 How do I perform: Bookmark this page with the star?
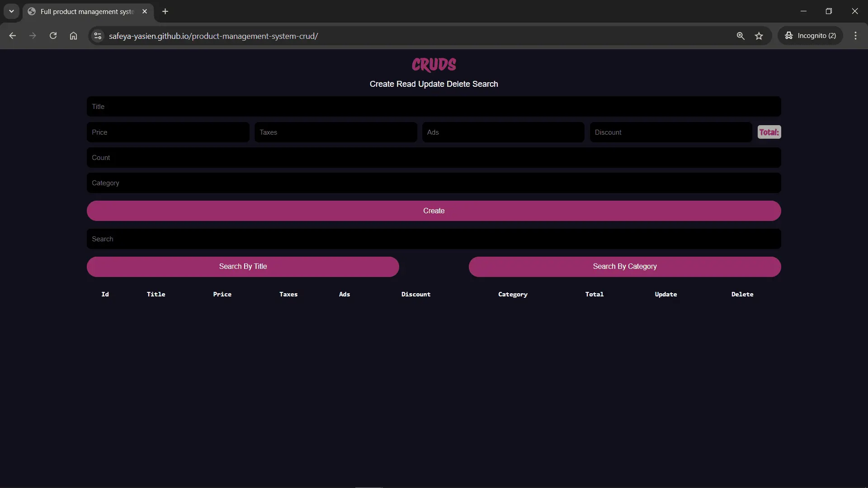(759, 36)
